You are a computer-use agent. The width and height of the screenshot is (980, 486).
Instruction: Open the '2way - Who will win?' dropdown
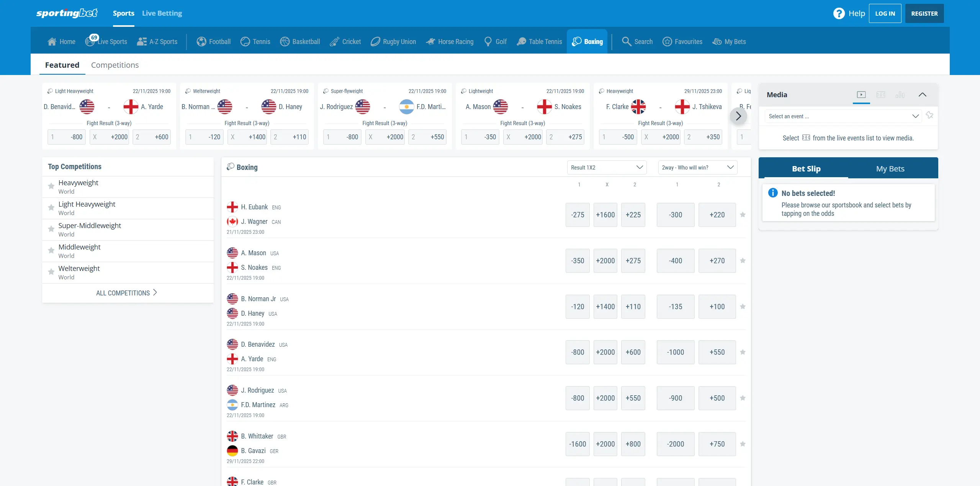coord(697,167)
